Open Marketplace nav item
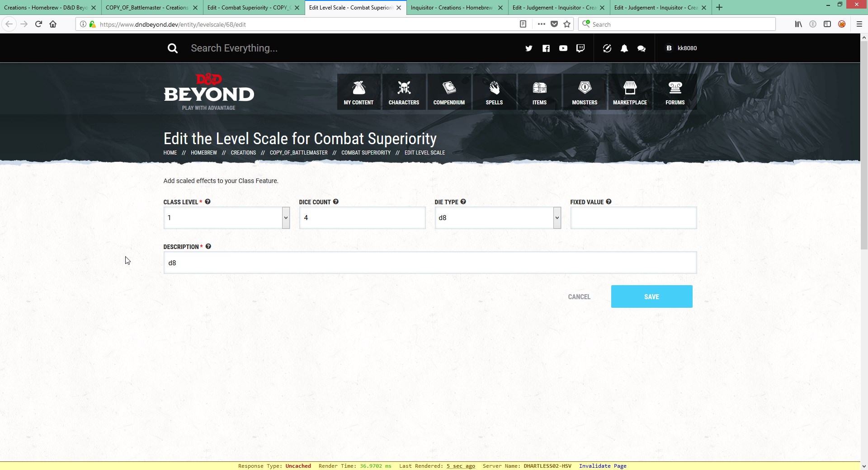The height and width of the screenshot is (470, 868). pyautogui.click(x=630, y=92)
